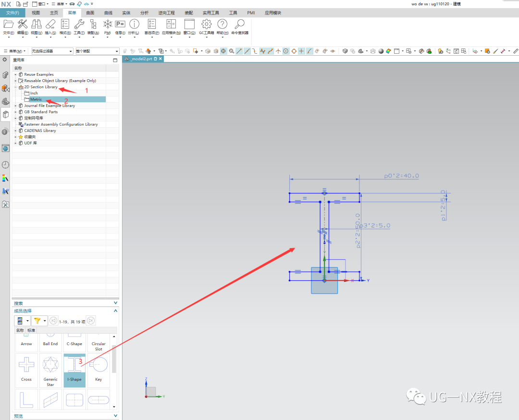The height and width of the screenshot is (420, 519).
Task: Click the PMI snowflake icon
Action: click(108, 24)
